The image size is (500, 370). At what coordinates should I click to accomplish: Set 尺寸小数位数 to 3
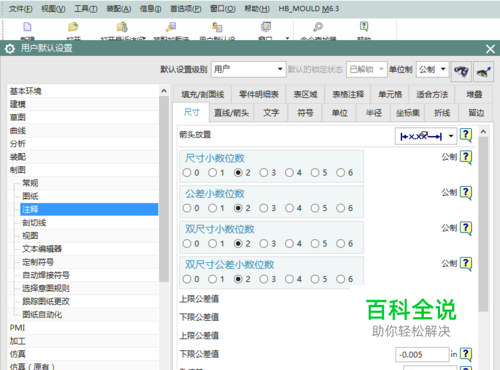[264, 173]
